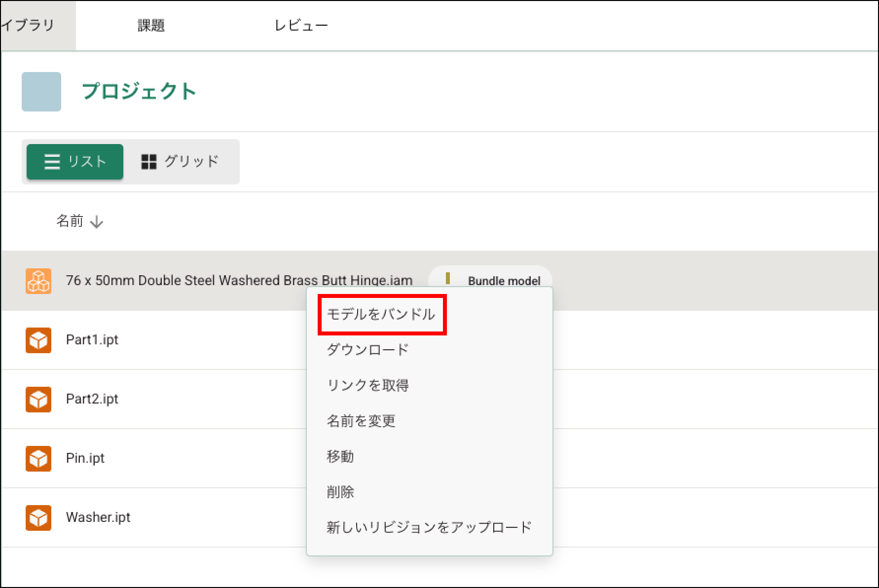Select リンクを取得 menu option
Screen dimensions: 879x588
click(367, 385)
